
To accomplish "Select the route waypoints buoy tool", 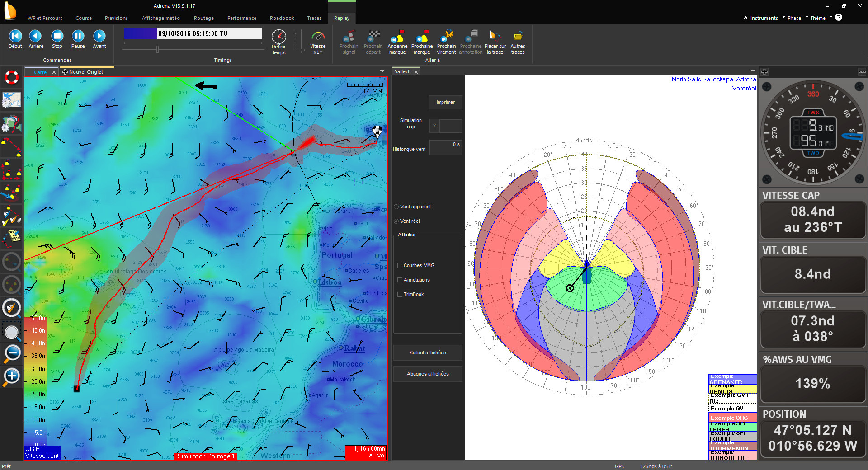I will click(12, 147).
